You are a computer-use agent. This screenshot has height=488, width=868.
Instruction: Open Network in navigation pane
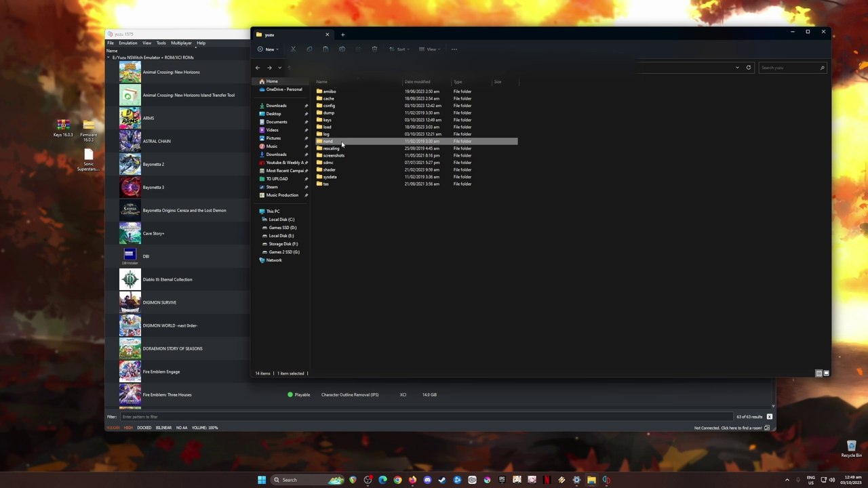270,260
